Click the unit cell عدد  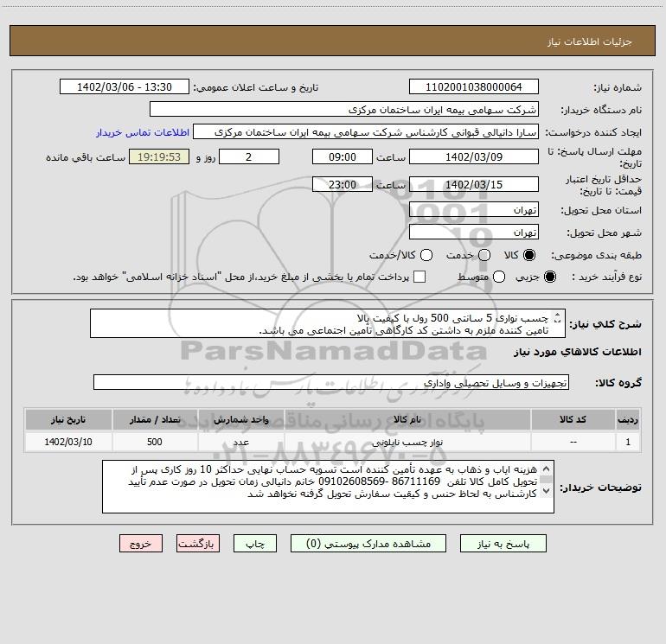tap(240, 442)
